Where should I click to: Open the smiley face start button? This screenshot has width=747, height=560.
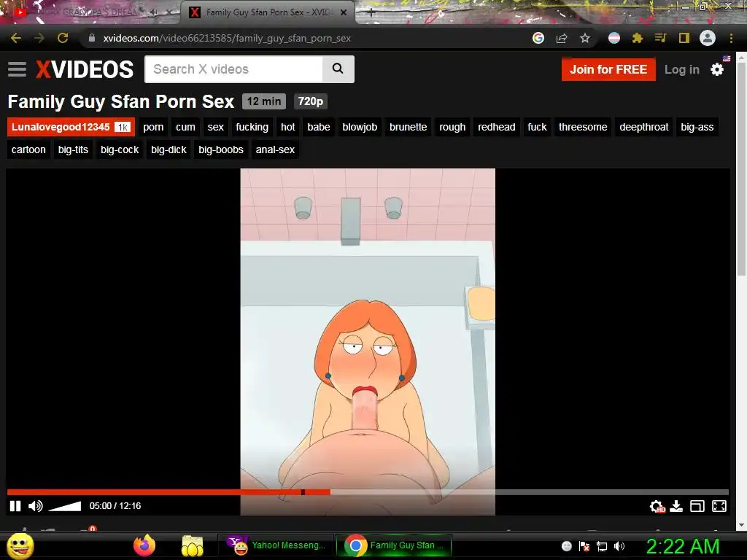point(20,545)
